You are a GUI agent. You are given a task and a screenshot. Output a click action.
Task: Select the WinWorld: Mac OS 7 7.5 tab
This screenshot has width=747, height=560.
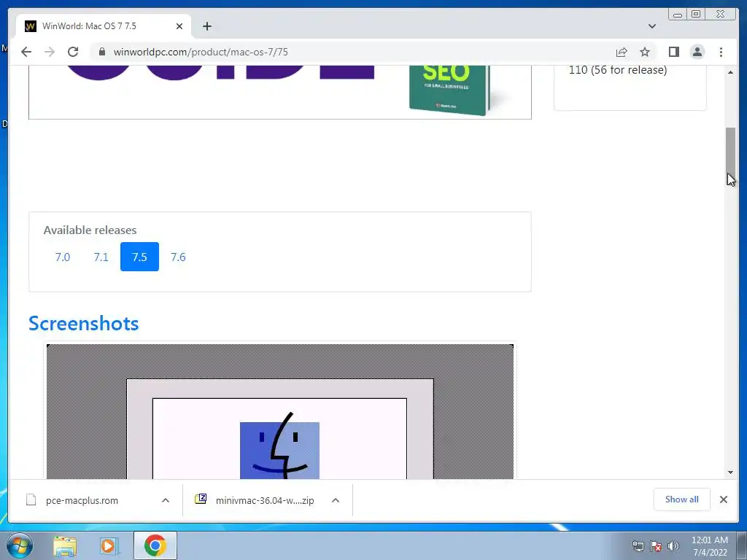[104, 26]
